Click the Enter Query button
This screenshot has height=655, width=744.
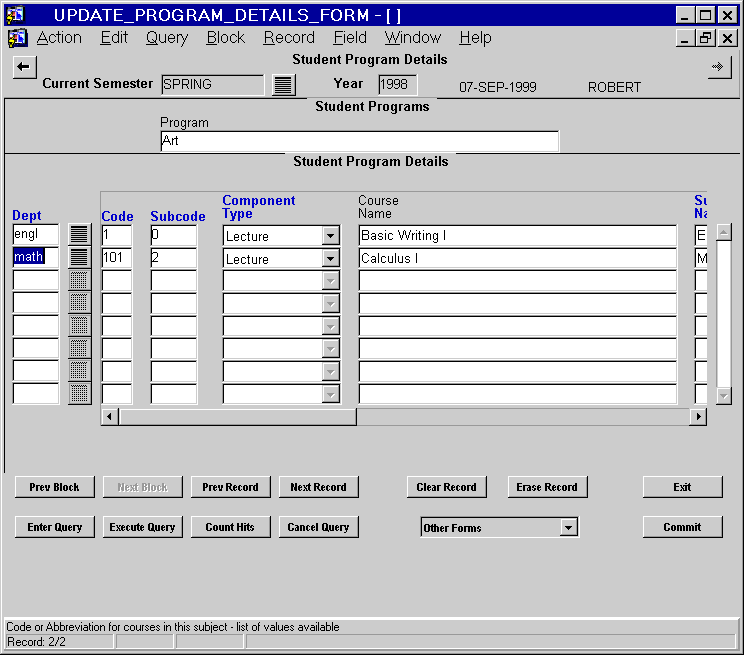point(55,527)
